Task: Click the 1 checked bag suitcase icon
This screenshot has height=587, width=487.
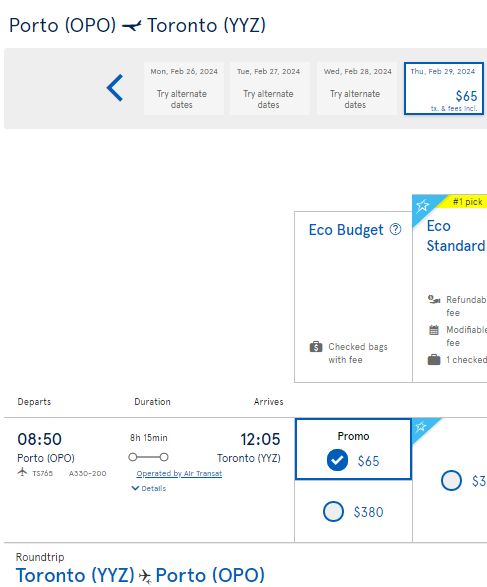Action: click(x=434, y=359)
